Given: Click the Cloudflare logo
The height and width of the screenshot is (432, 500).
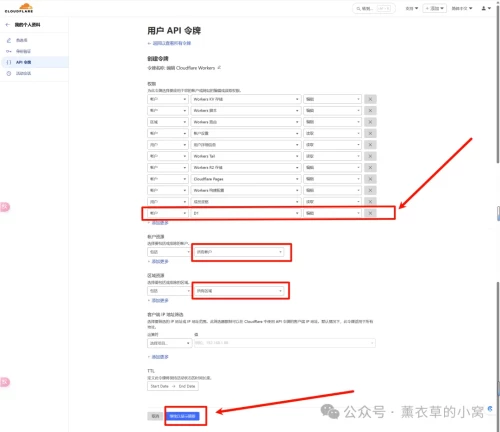Looking at the screenshot, I should (x=19, y=8).
